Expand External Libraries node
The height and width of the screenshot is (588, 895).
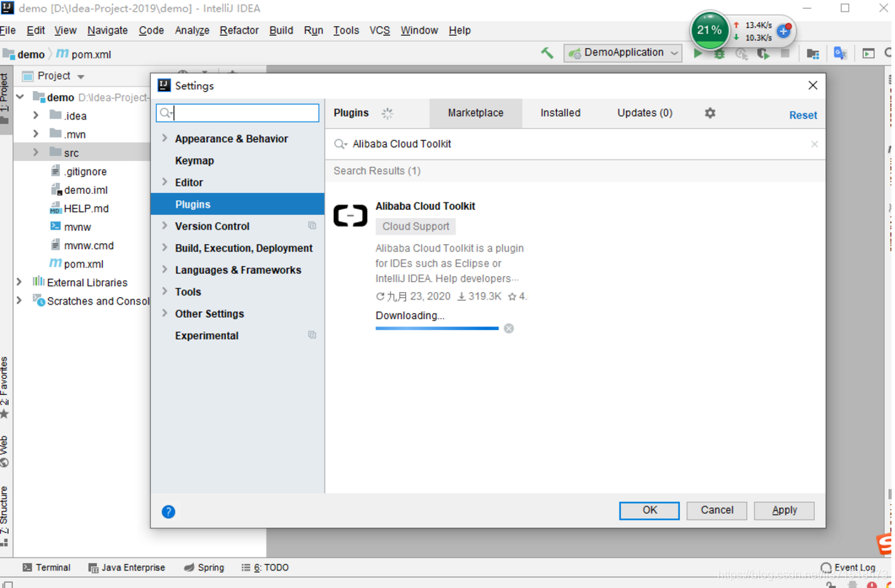point(19,282)
